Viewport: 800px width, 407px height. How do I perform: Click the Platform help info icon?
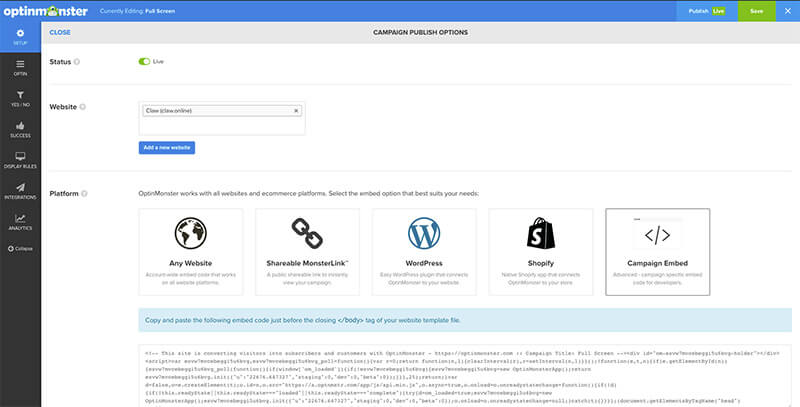(x=85, y=193)
